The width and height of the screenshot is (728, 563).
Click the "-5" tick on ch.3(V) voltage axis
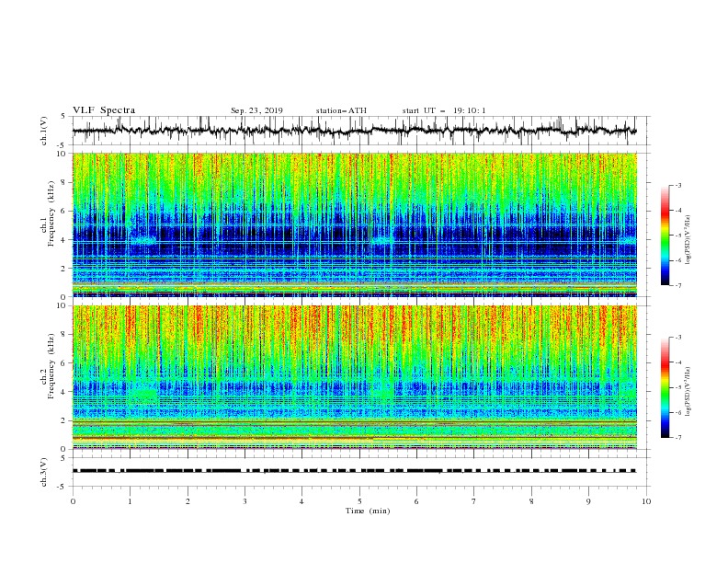(63, 487)
